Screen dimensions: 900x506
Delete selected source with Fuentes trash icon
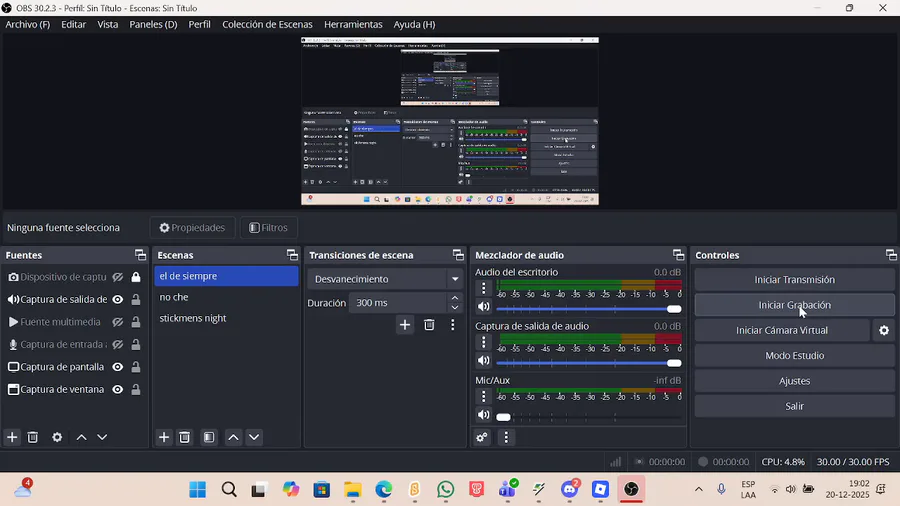click(x=33, y=437)
